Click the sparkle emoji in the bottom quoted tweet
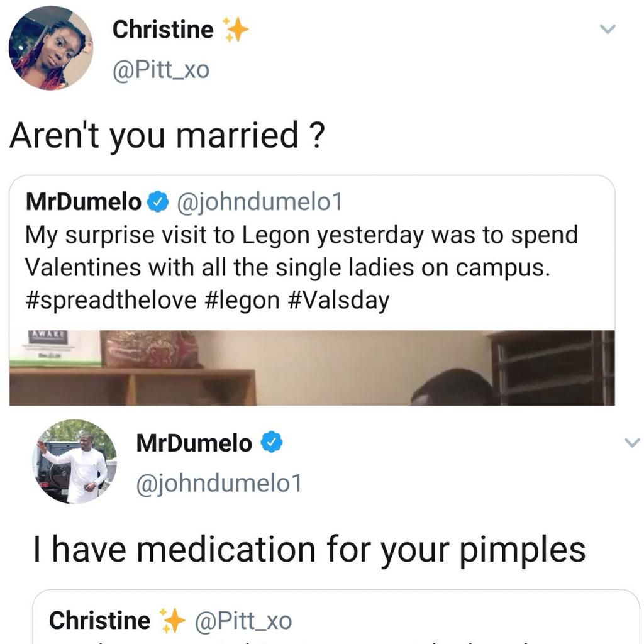644x644 pixels. coord(172,621)
